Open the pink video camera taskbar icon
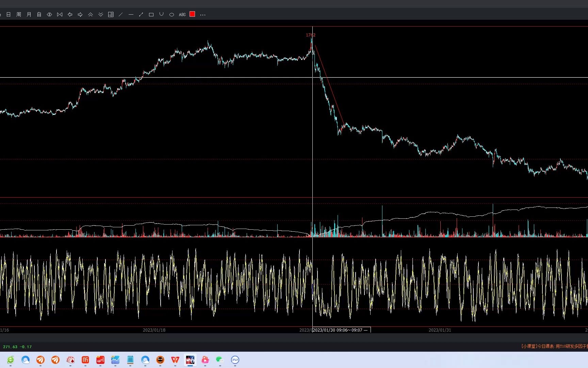588x368 pixels. click(x=205, y=360)
